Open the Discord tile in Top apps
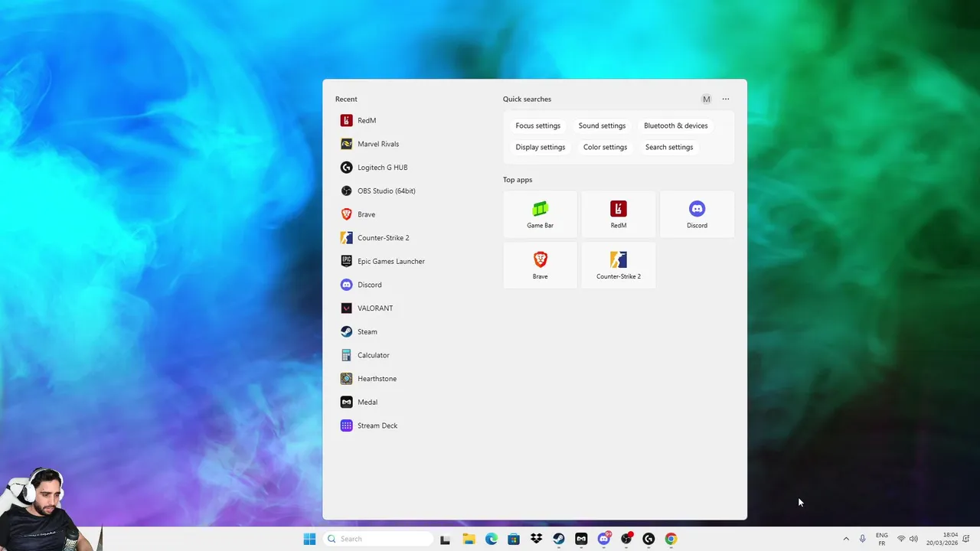The image size is (980, 551). click(x=697, y=214)
